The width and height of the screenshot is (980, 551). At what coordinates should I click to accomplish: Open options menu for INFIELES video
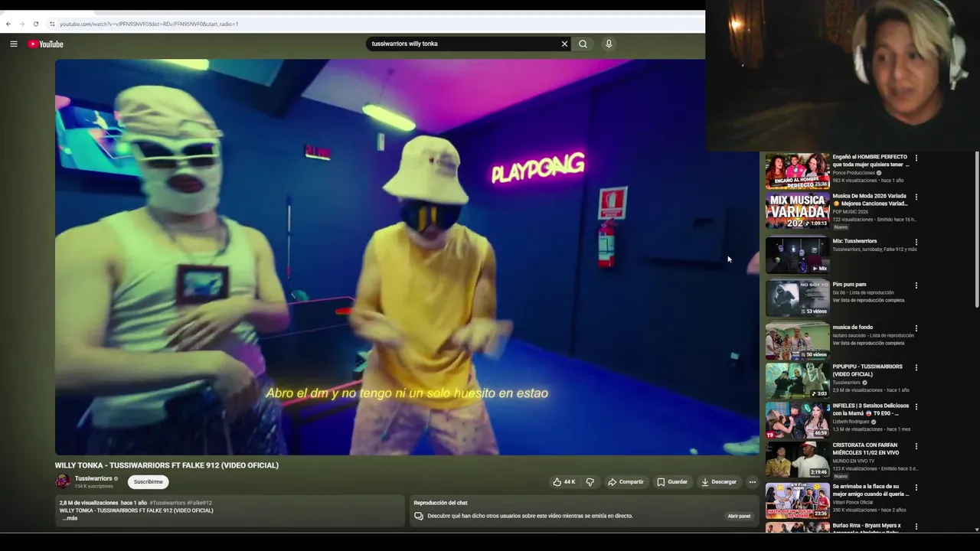(916, 407)
